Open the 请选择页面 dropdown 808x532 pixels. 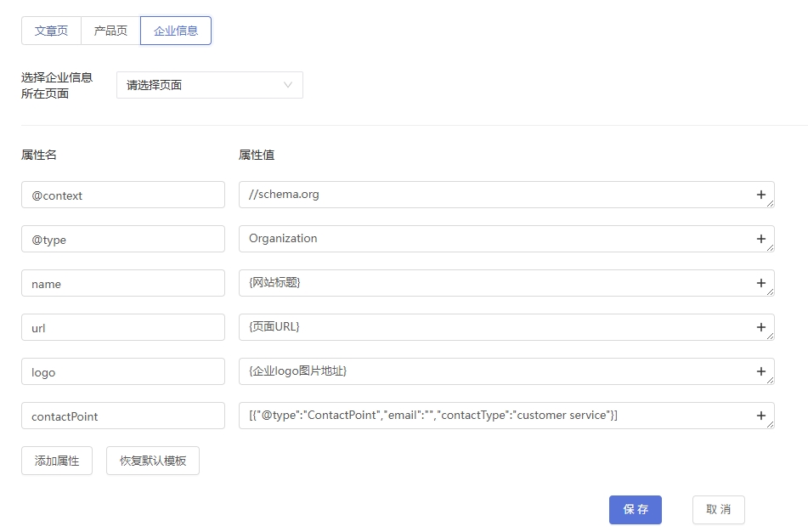click(x=209, y=85)
